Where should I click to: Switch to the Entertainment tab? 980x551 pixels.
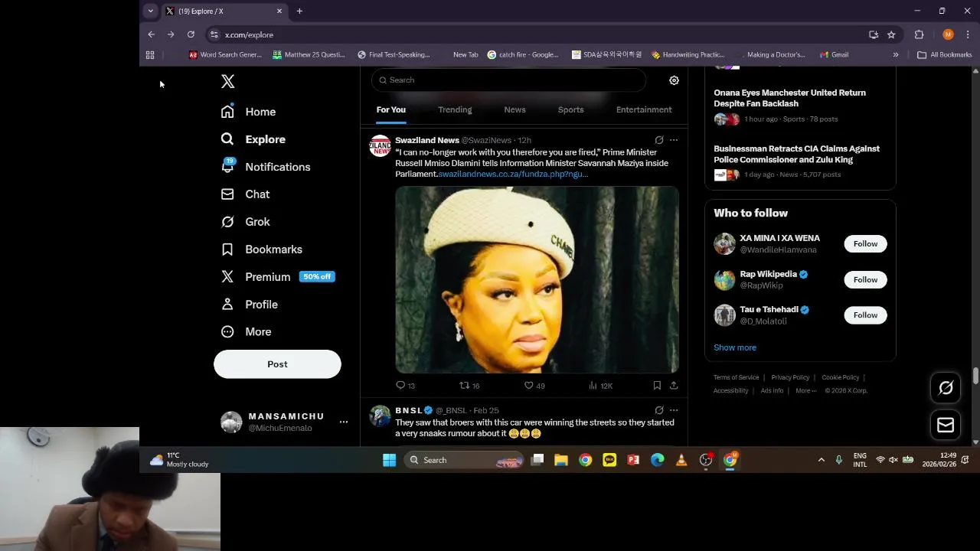click(644, 109)
